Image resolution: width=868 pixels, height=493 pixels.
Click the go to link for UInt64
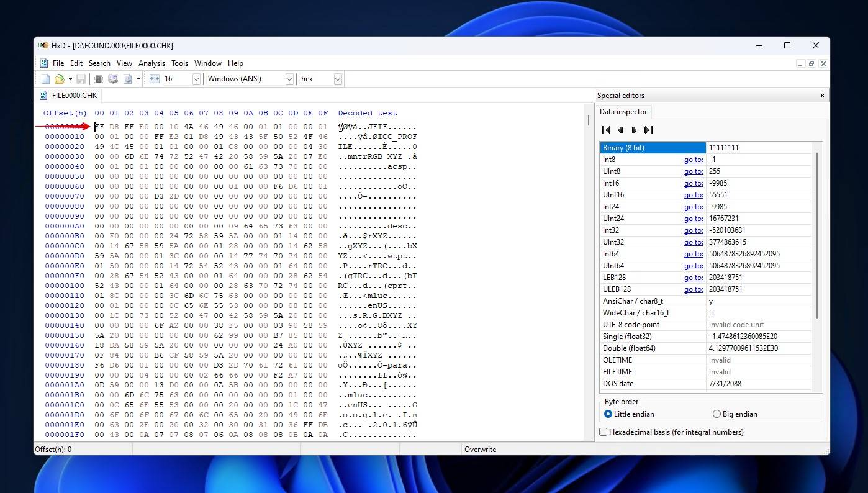(x=694, y=266)
